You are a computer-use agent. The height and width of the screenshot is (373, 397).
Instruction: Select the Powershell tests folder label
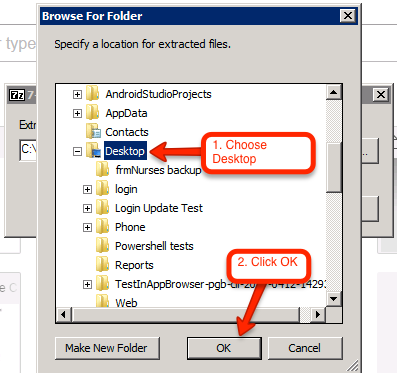point(154,246)
